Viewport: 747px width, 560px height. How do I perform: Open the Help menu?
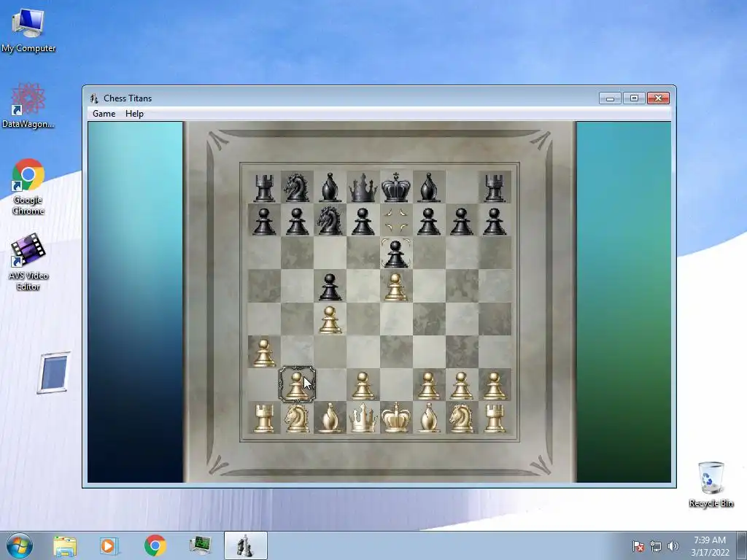(134, 113)
